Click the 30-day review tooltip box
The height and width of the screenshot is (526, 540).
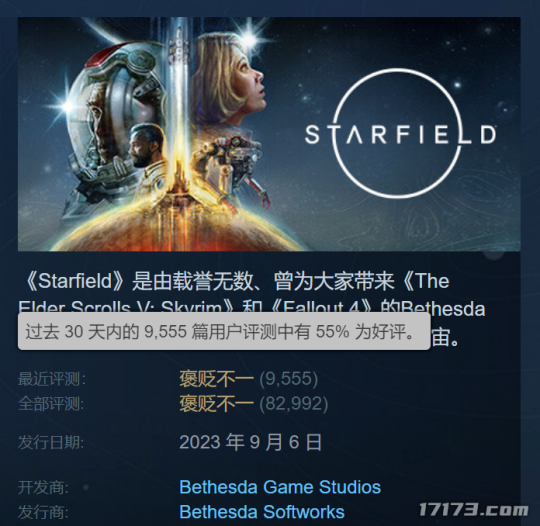click(224, 331)
